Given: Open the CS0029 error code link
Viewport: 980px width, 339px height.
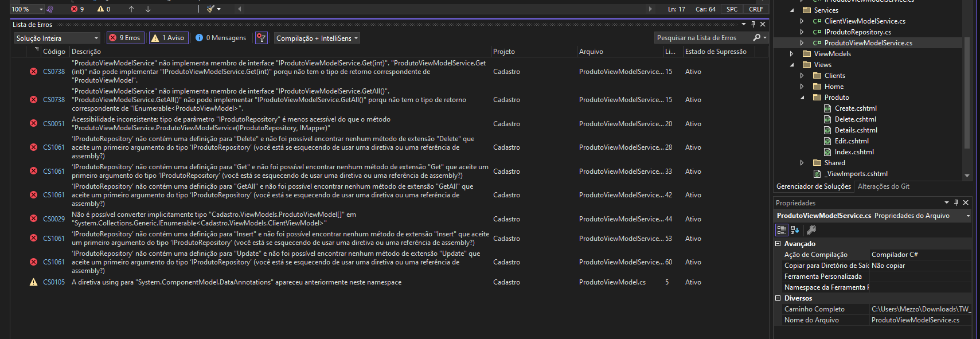Looking at the screenshot, I should pyautogui.click(x=54, y=219).
